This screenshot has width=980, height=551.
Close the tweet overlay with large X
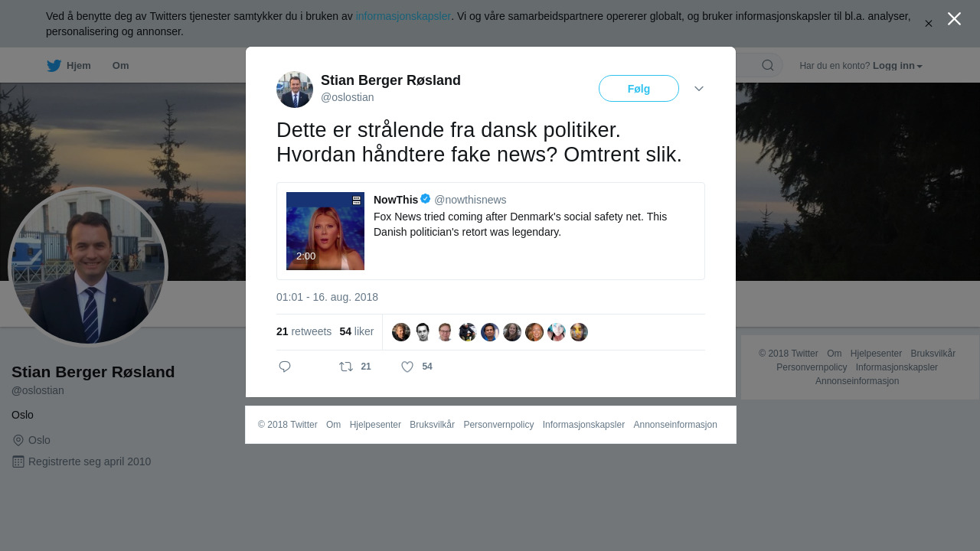pos(954,19)
